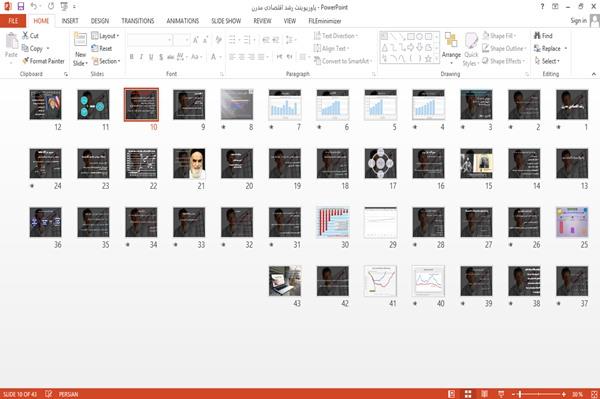The width and height of the screenshot is (600, 399).
Task: Toggle the bullets list button
Action: [x=232, y=40]
